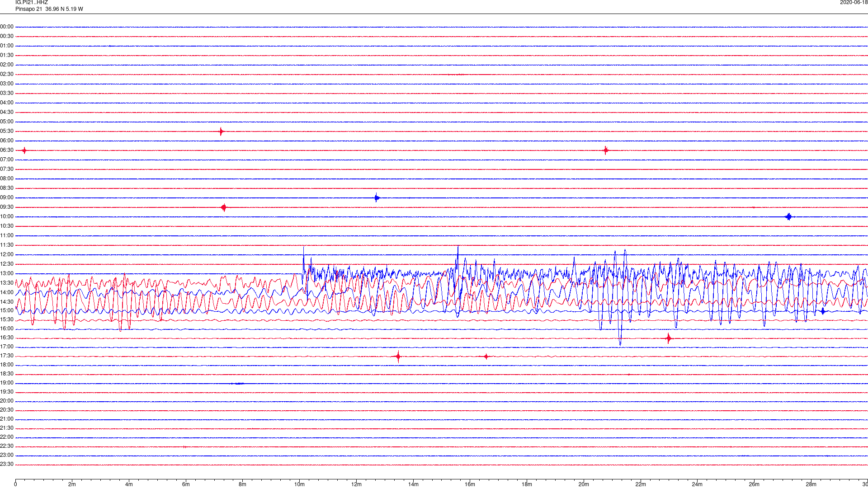Select the 04:30 time row label

tap(7, 112)
